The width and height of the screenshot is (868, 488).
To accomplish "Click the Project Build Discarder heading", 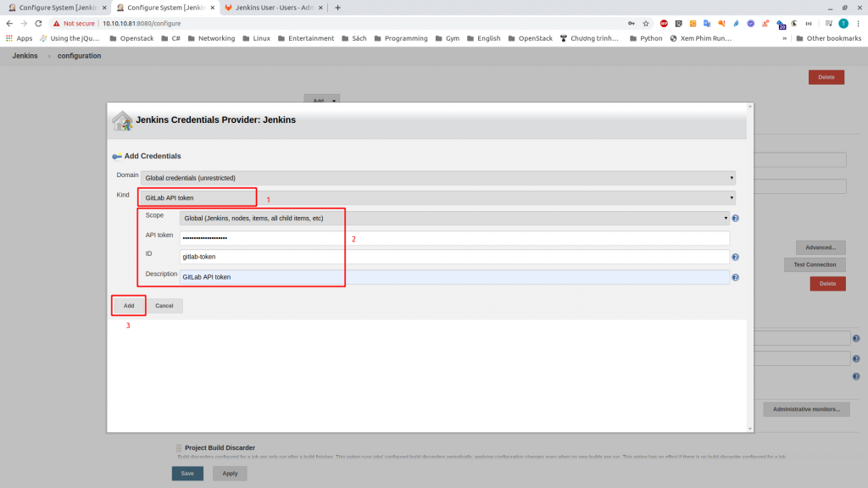I will [x=220, y=447].
